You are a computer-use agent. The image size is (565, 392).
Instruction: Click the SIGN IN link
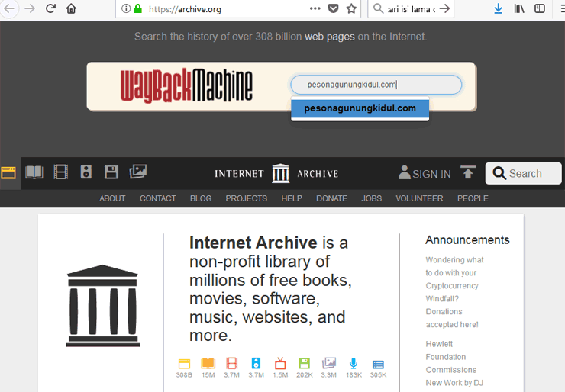pos(425,174)
